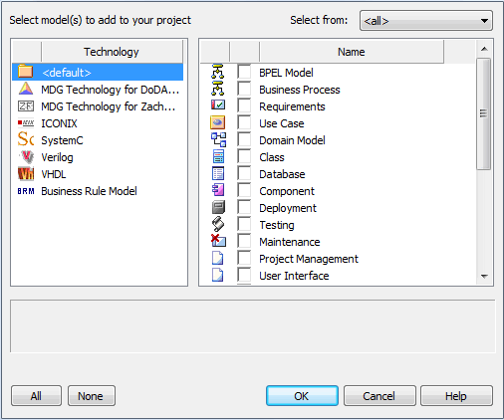Click the vertical scrollbar thumb in the Name list
Viewport: 504px width, 420px height.
(484, 113)
